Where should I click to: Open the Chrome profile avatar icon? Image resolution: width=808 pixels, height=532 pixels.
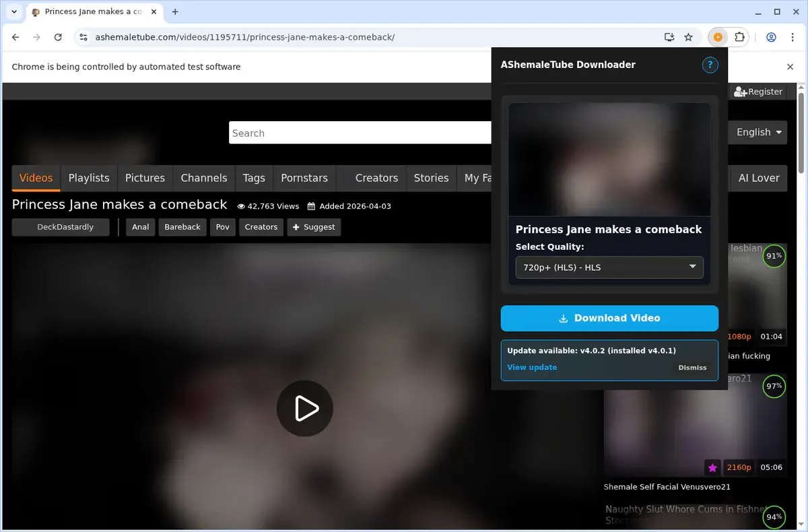(x=771, y=37)
